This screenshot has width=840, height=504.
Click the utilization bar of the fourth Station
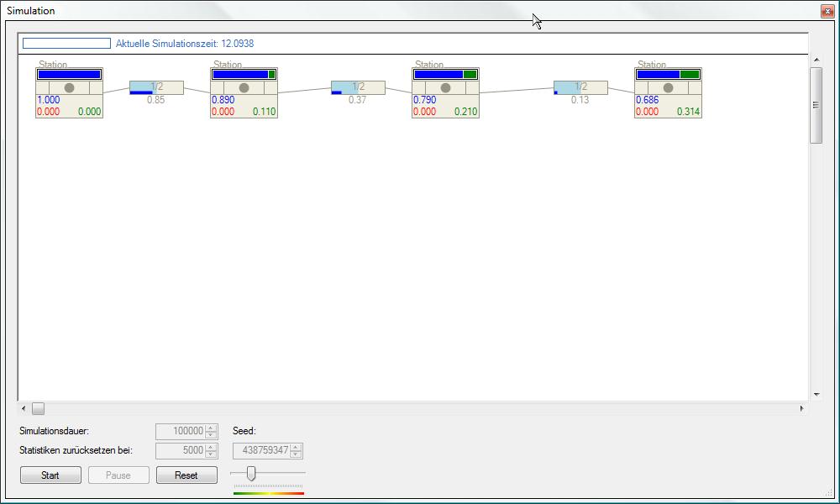point(668,74)
